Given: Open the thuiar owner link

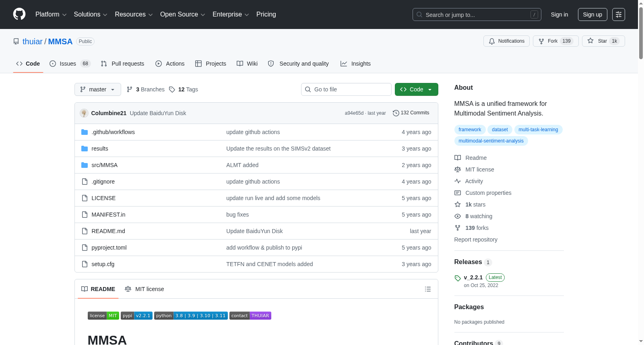Looking at the screenshot, I should pos(33,41).
